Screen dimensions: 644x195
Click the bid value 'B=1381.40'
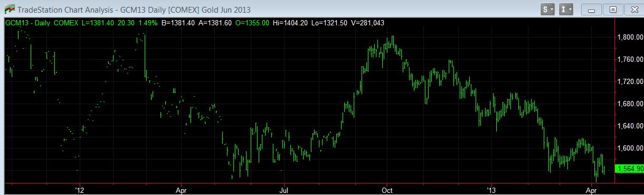178,23
